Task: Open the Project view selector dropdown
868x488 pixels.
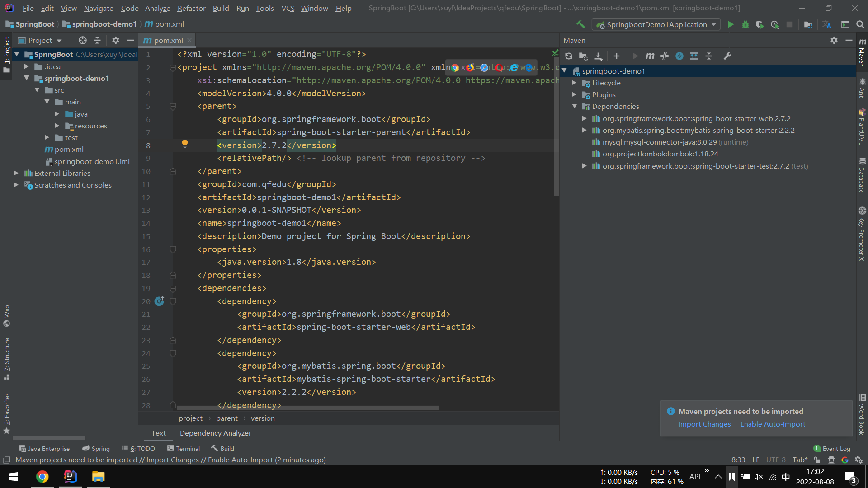Action: (x=40, y=40)
